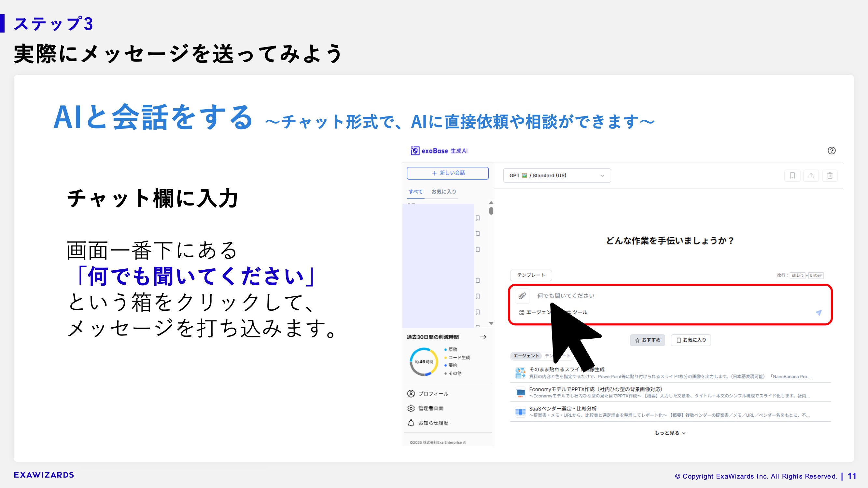Open the help question mark icon

pos(831,151)
